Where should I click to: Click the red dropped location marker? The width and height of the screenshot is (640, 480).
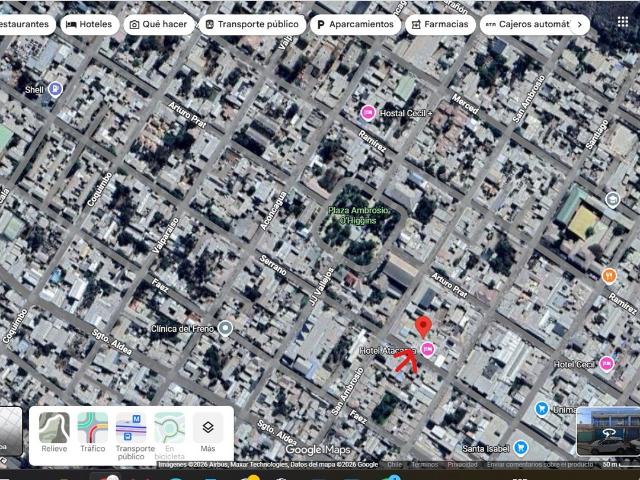(x=423, y=327)
